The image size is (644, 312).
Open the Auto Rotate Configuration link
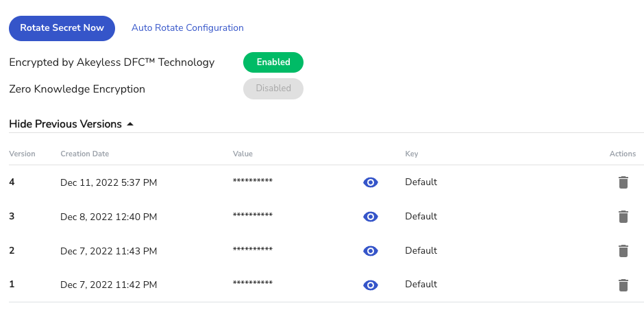[187, 28]
